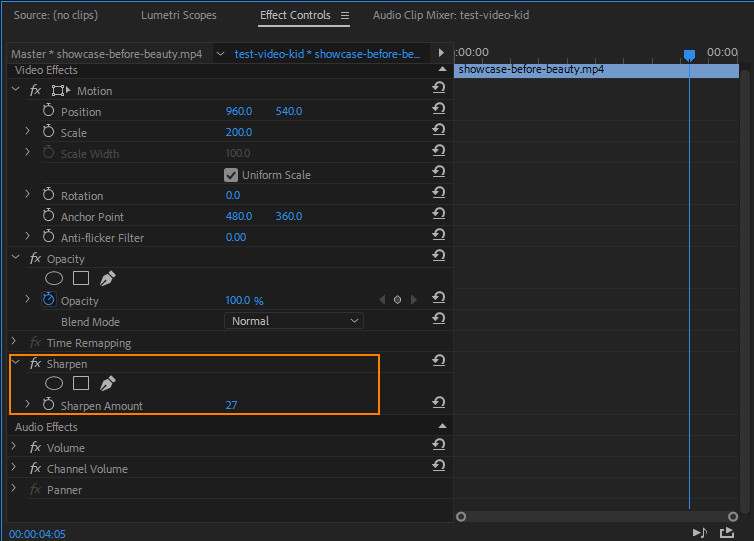Toggle audio loop playback icon
Viewport: 754px width, 541px height.
pos(700,532)
